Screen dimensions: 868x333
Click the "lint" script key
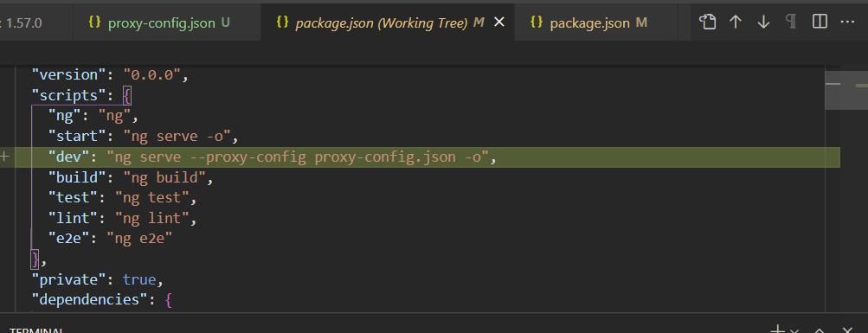[73, 219]
